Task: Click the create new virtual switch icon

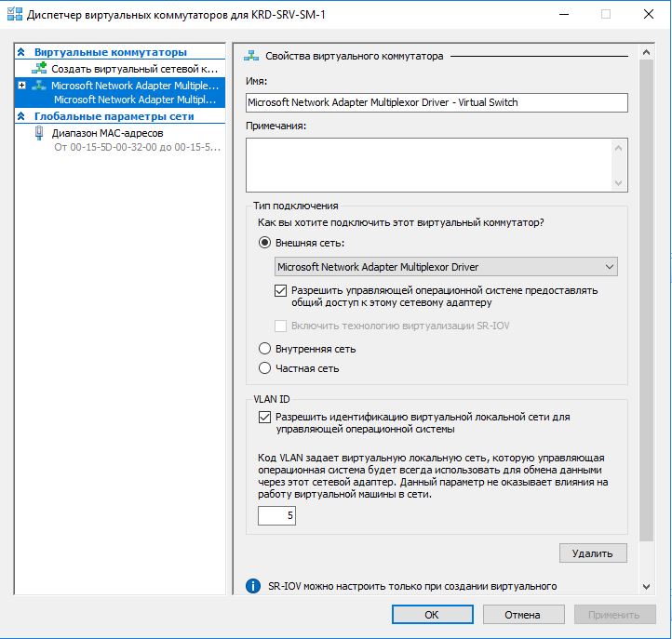Action: (39, 68)
